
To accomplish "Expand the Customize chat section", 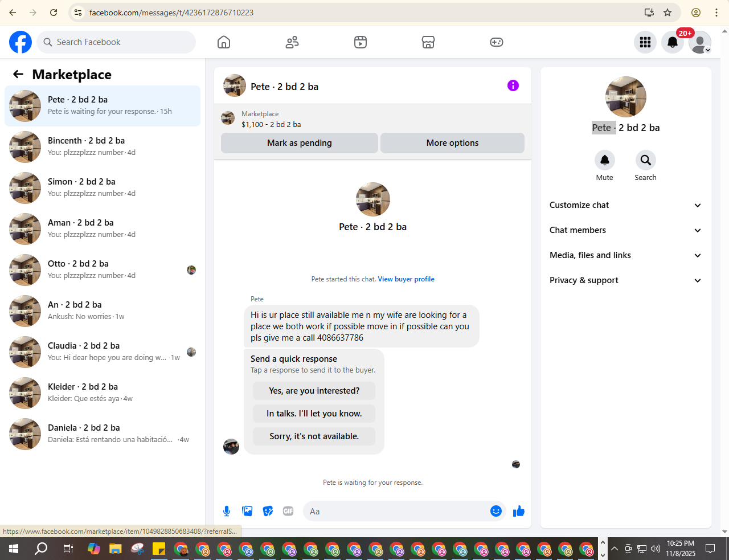I will point(625,205).
